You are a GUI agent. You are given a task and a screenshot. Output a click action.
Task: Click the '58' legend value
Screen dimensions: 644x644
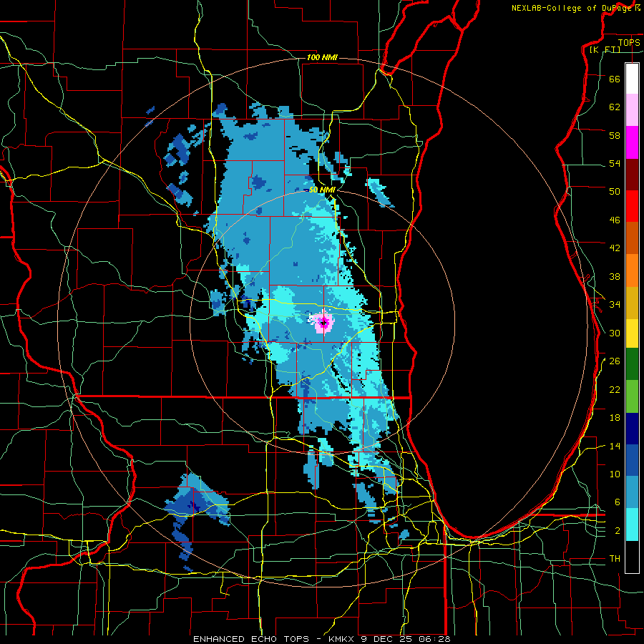[615, 135]
